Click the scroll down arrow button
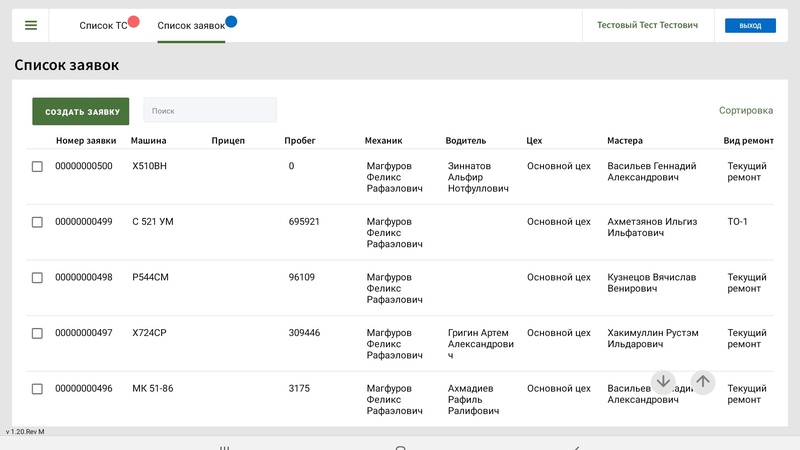This screenshot has width=800, height=450. [x=663, y=382]
